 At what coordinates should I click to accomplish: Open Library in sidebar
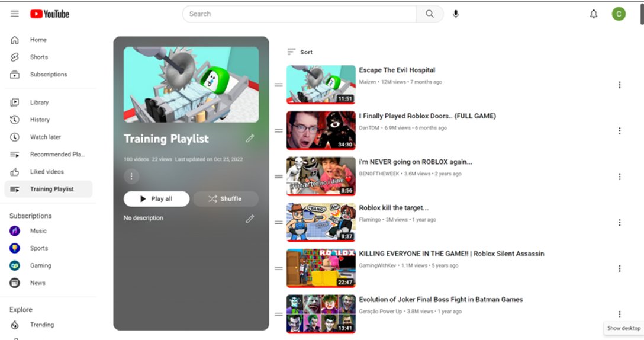click(49, 102)
